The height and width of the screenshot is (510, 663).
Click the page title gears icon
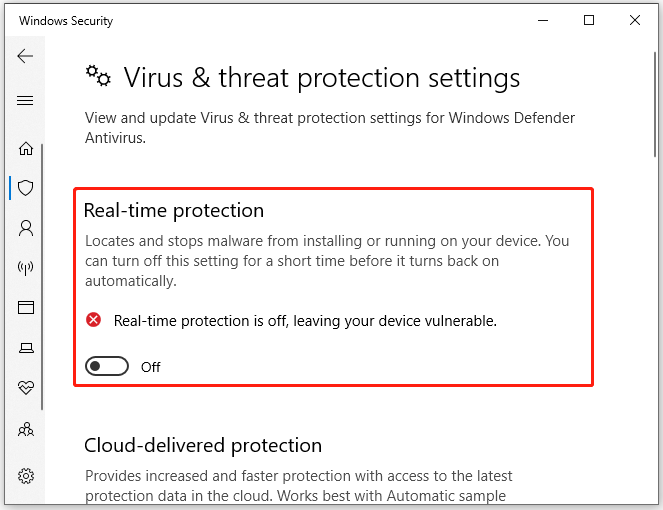coord(98,76)
